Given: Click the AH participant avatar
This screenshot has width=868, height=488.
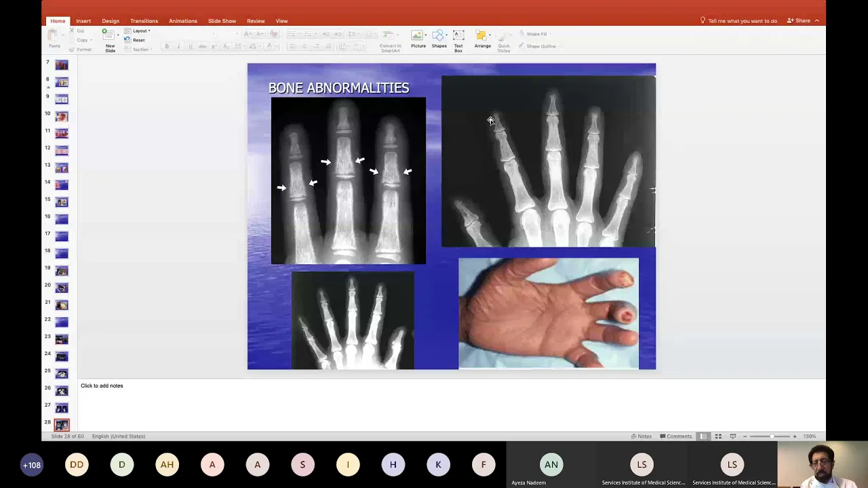Looking at the screenshot, I should (x=167, y=465).
